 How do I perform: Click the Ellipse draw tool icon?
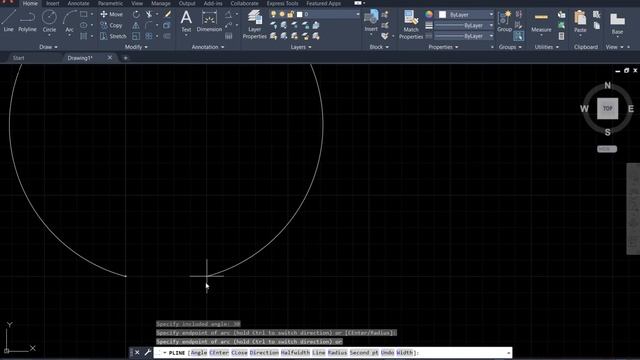click(x=84, y=25)
